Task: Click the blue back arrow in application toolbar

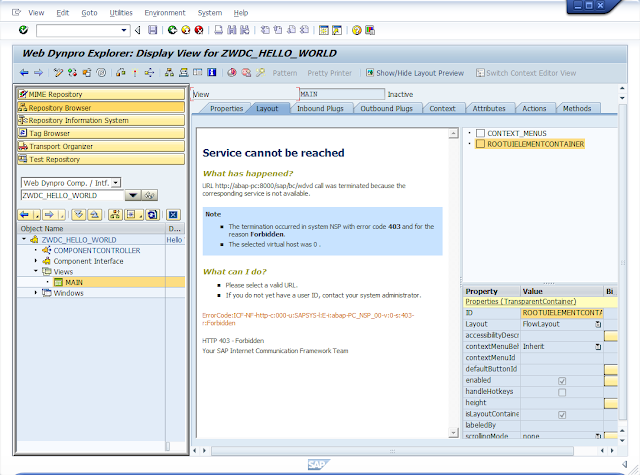Action: click(24, 73)
